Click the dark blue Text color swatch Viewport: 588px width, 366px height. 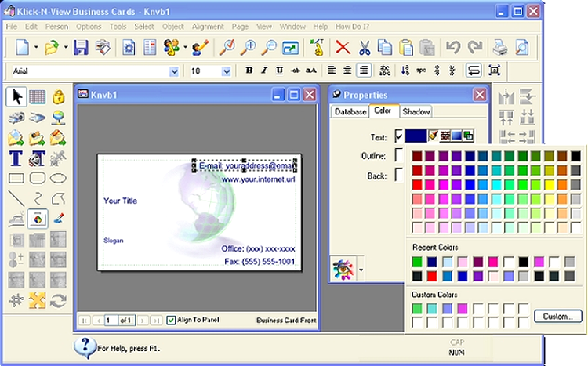coord(416,136)
